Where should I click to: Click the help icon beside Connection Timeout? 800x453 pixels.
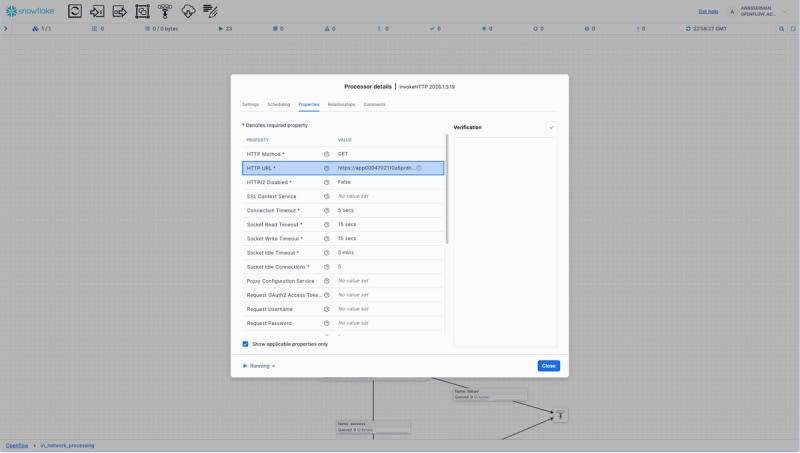327,210
